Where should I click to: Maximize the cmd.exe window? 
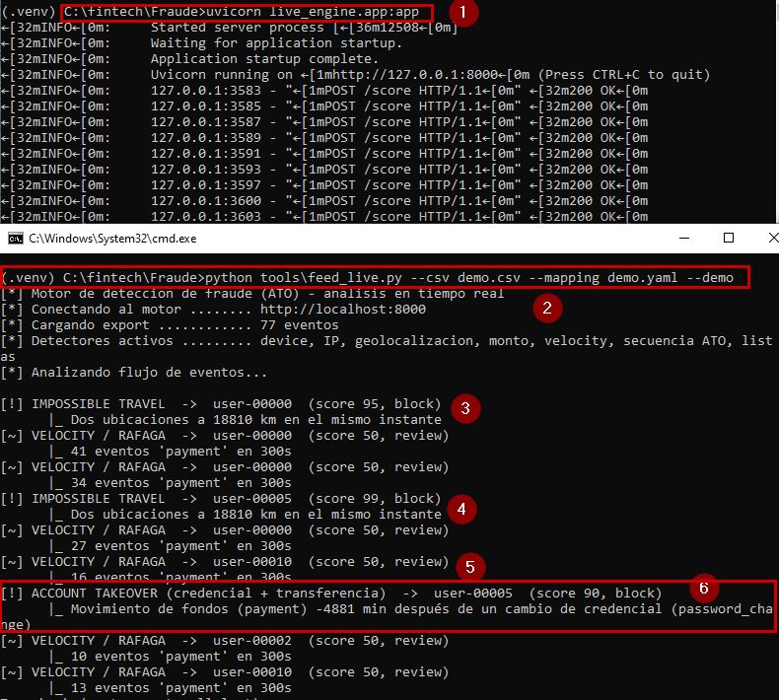click(x=729, y=238)
